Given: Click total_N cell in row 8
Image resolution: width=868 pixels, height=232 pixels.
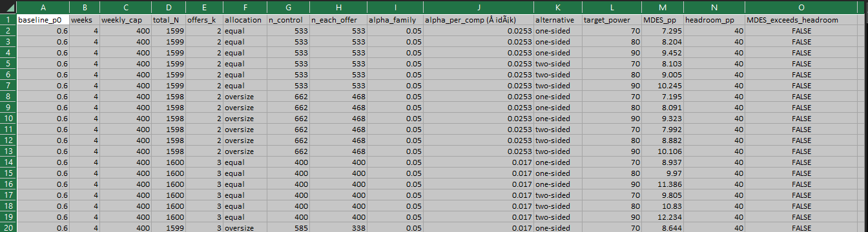Looking at the screenshot, I should click(168, 97).
